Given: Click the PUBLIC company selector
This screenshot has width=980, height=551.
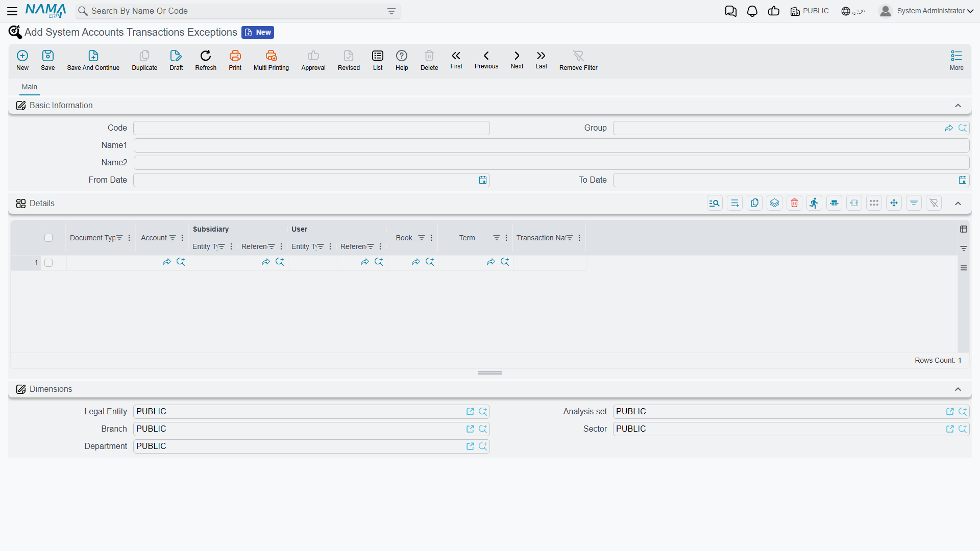Looking at the screenshot, I should pos(810,11).
